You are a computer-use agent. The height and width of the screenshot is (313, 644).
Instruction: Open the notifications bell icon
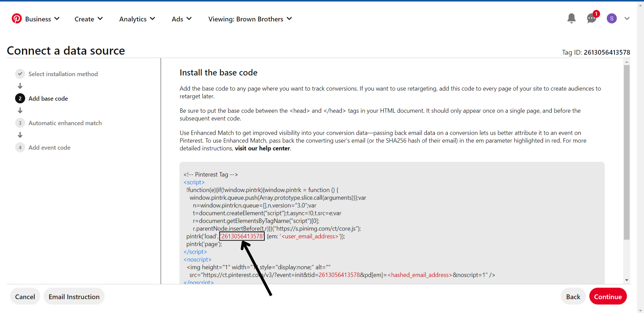(x=572, y=18)
